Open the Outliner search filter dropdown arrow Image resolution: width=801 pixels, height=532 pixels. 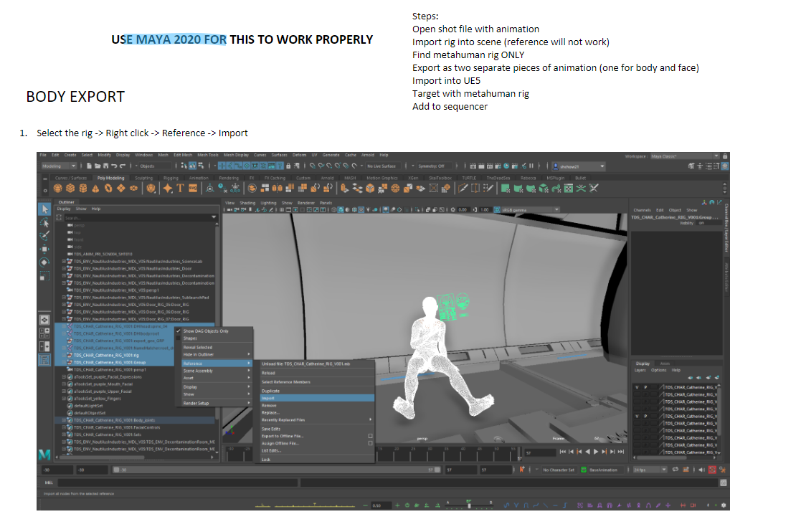click(214, 217)
